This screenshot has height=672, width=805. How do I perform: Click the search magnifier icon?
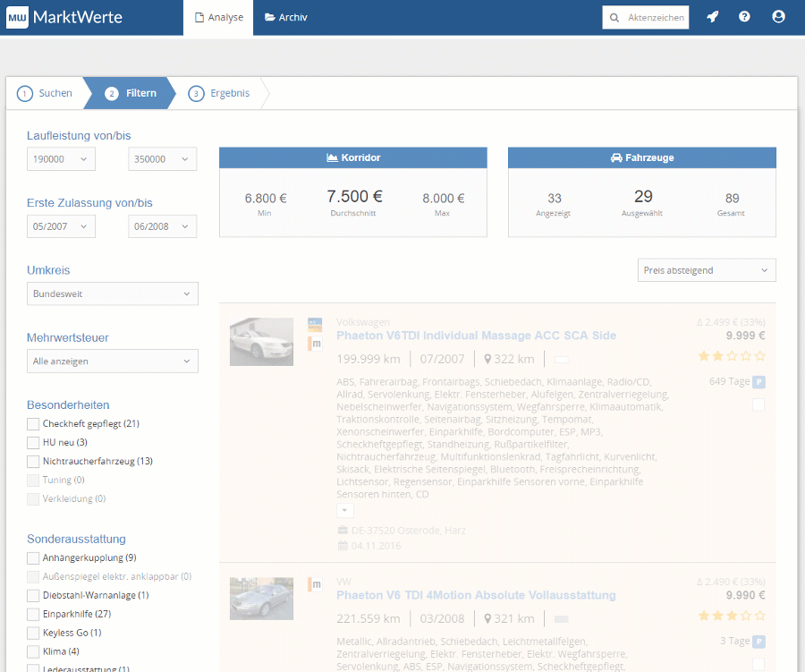coord(614,18)
